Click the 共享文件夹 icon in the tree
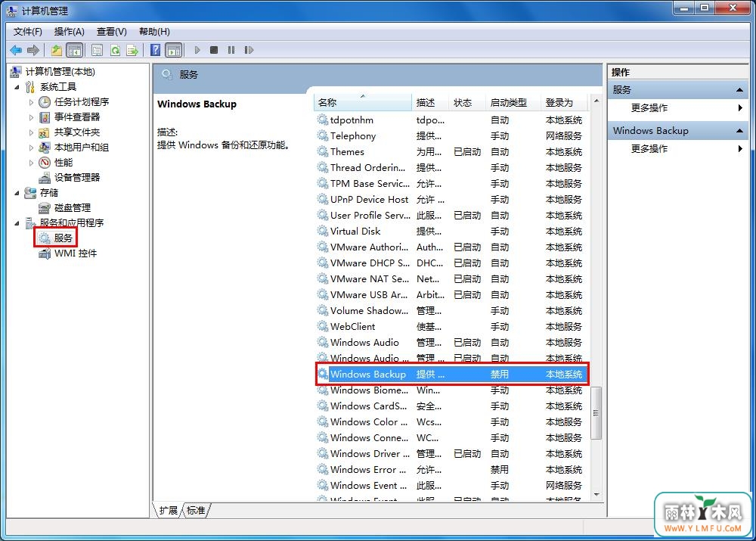 45,132
